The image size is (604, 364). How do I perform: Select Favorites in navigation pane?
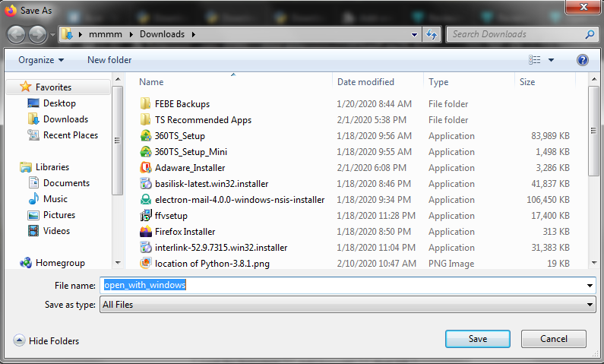click(53, 87)
